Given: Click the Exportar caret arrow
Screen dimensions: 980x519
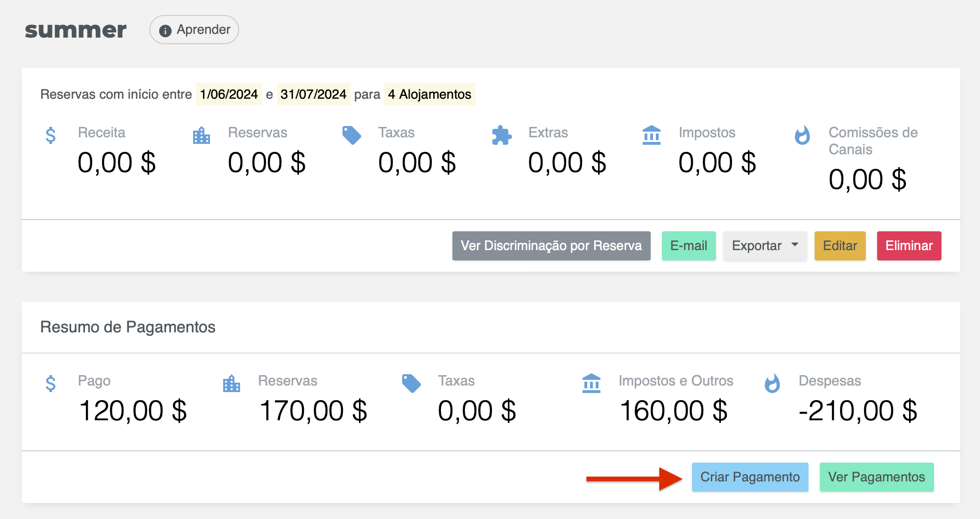Looking at the screenshot, I should [795, 244].
